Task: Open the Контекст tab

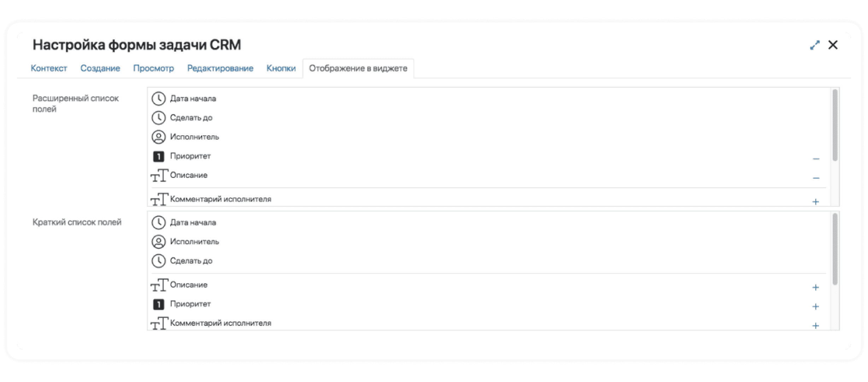Action: pyautogui.click(x=49, y=68)
